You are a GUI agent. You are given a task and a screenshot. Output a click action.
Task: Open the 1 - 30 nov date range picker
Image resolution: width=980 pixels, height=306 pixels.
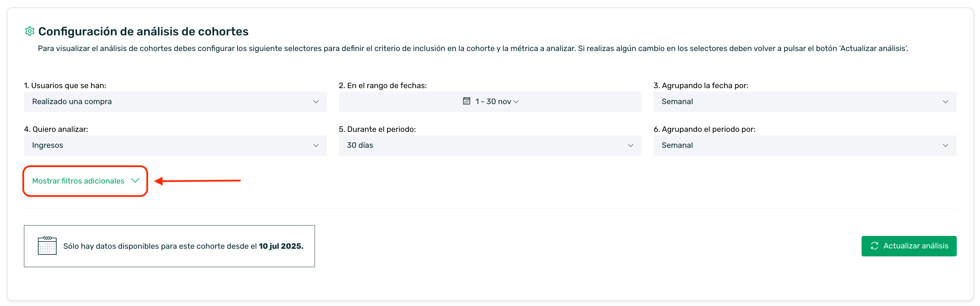pos(493,102)
